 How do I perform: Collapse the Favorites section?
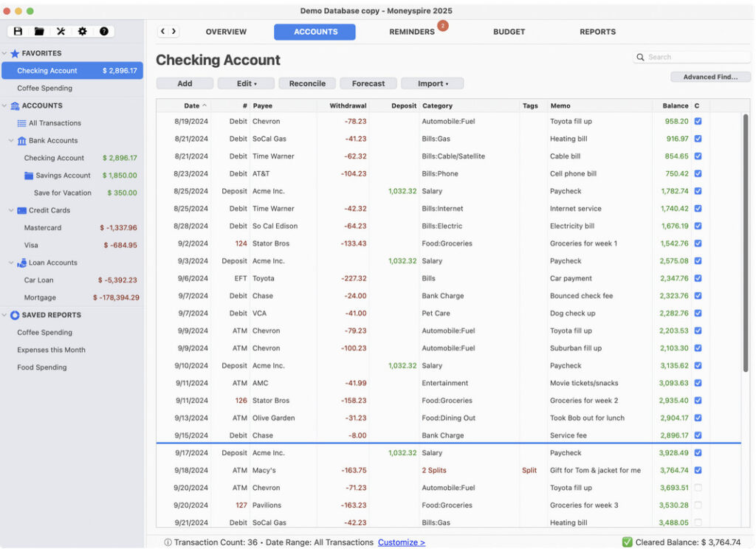point(4,54)
